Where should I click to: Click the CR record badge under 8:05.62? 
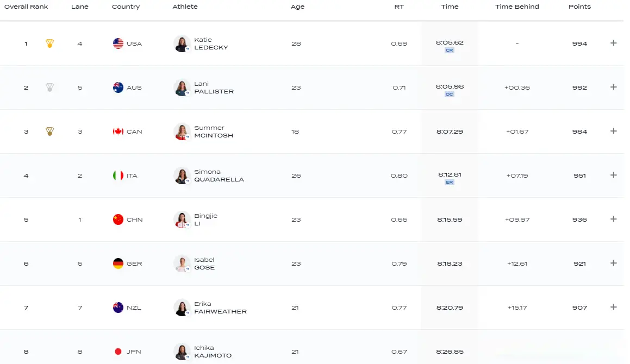pos(449,50)
